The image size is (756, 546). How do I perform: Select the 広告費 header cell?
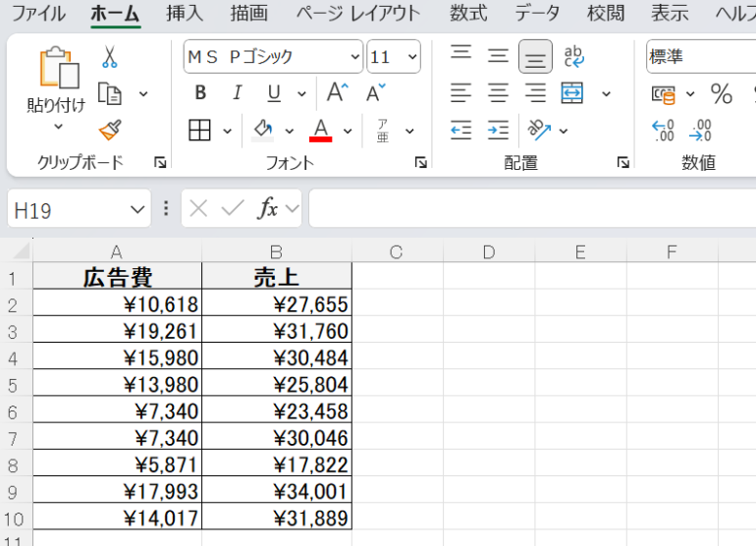tap(117, 277)
